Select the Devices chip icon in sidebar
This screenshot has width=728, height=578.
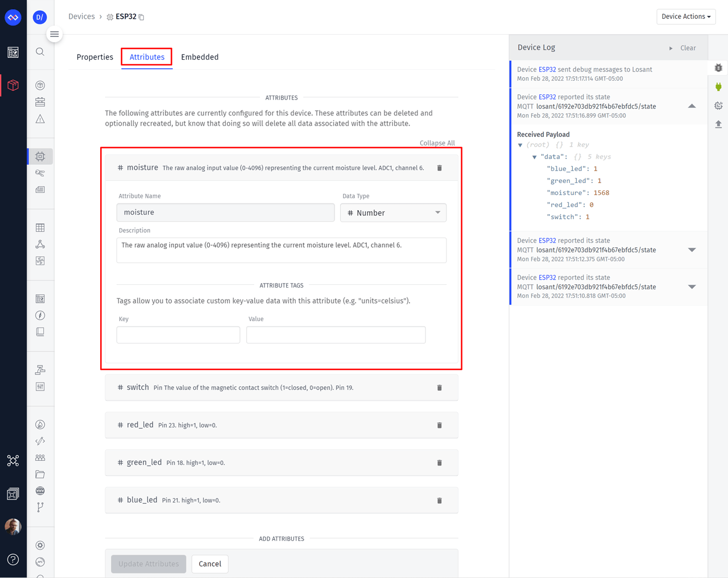40,156
